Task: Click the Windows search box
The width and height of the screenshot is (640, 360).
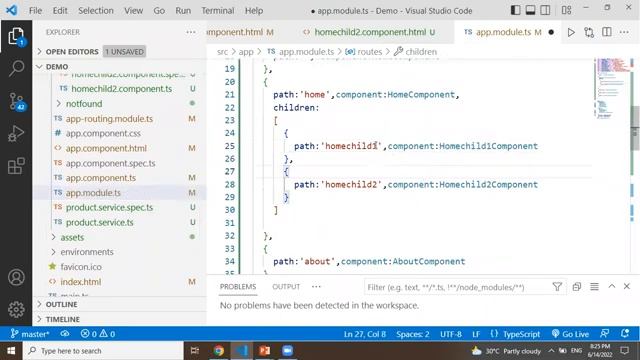Action: pos(104,351)
